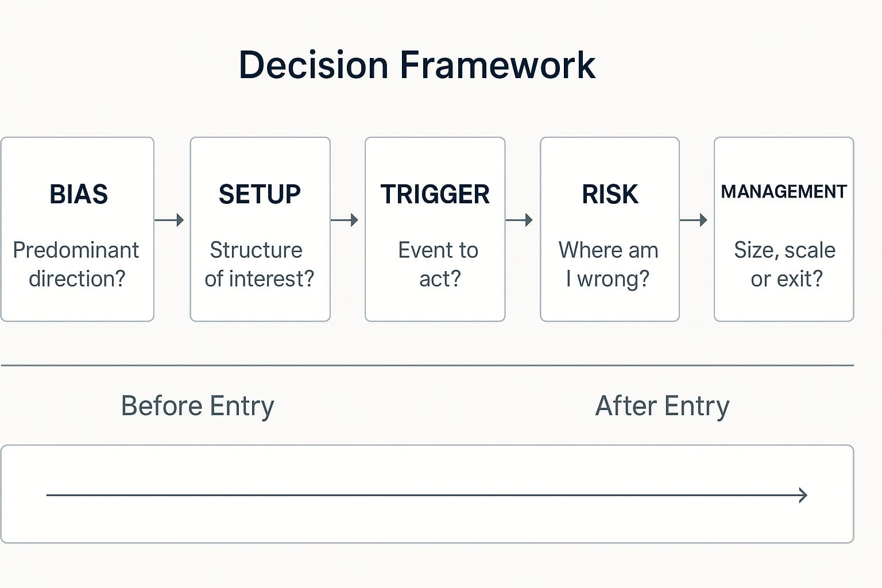Screen dimensions: 882x588
Task: Click the arrow between BIAS and SETUP
Action: (169, 220)
